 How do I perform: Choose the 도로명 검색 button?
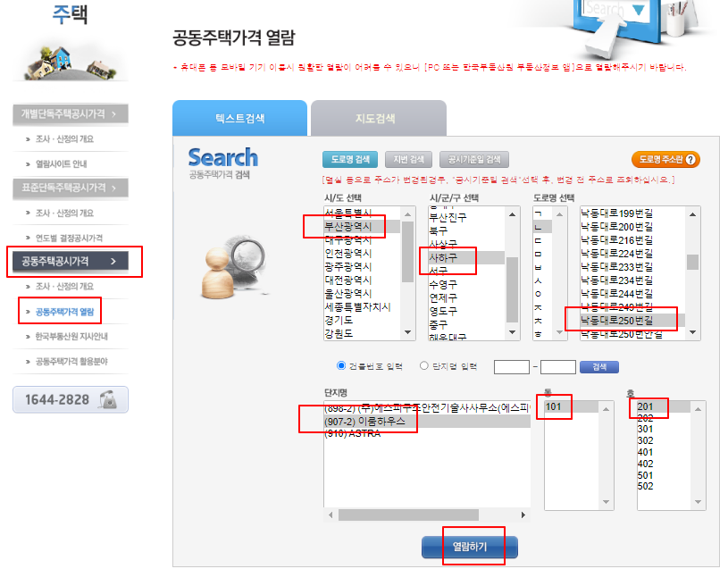click(x=350, y=160)
